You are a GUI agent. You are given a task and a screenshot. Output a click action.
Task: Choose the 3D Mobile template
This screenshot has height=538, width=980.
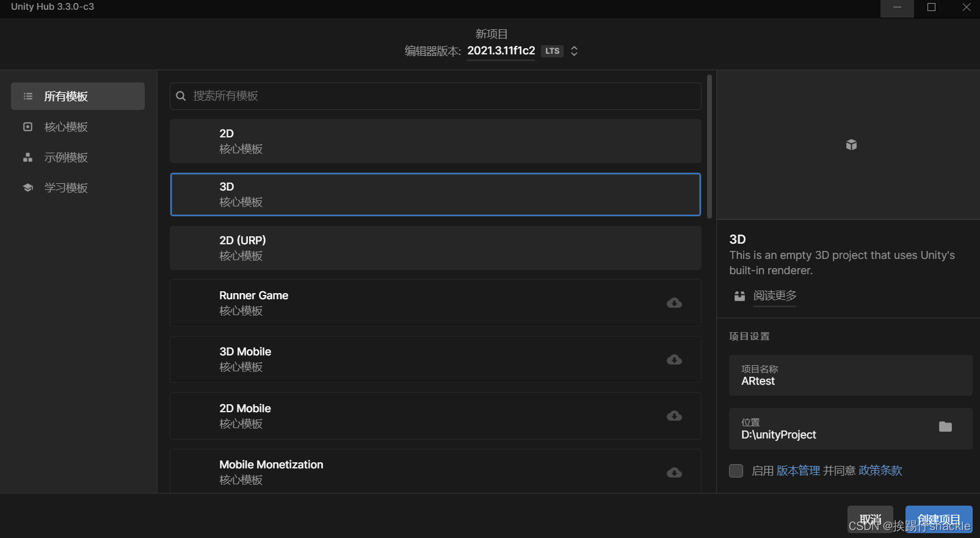point(435,359)
